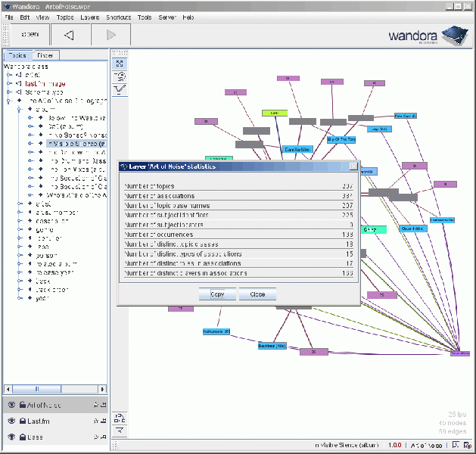Click Copy button in statistics dialog
The image size is (476, 454).
[217, 294]
